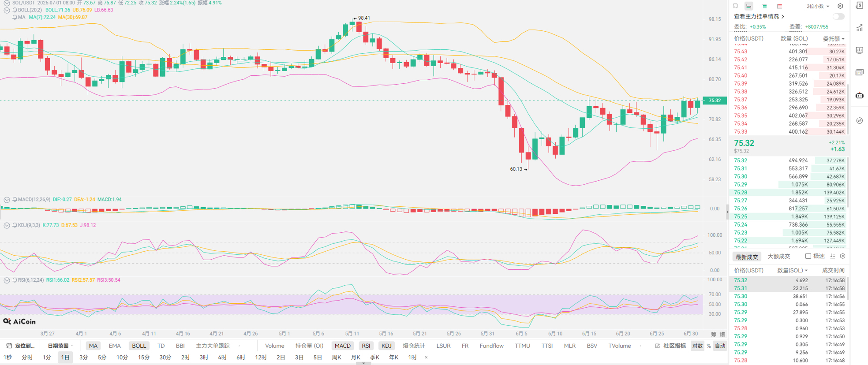Show only buy orders (green list icon)
The width and height of the screenshot is (868, 365).
pyautogui.click(x=764, y=6)
